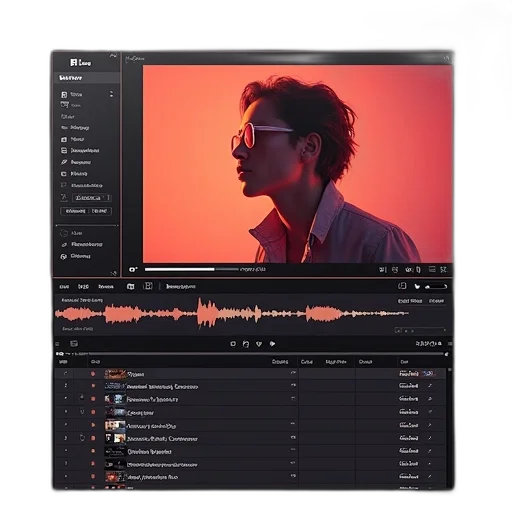The height and width of the screenshot is (512, 512).
Task: Click the preview video progress bar
Action: (192, 269)
